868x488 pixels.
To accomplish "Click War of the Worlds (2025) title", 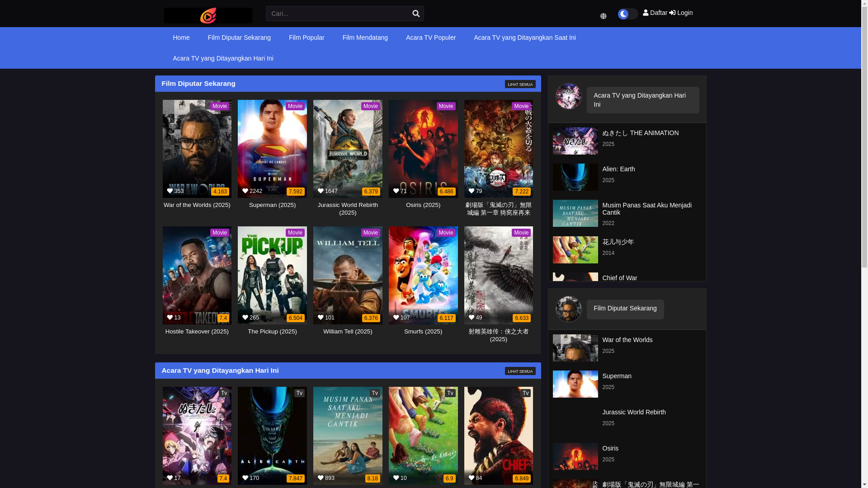I will coord(197,205).
